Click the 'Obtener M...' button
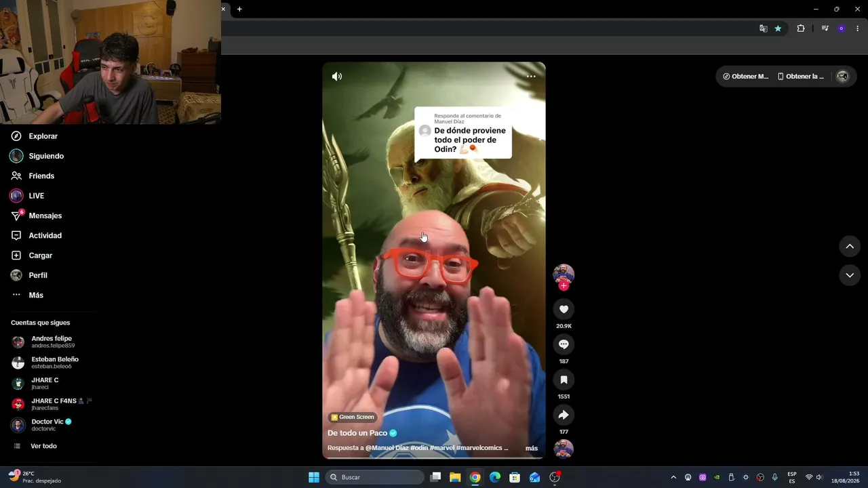The height and width of the screenshot is (488, 868). (746, 77)
